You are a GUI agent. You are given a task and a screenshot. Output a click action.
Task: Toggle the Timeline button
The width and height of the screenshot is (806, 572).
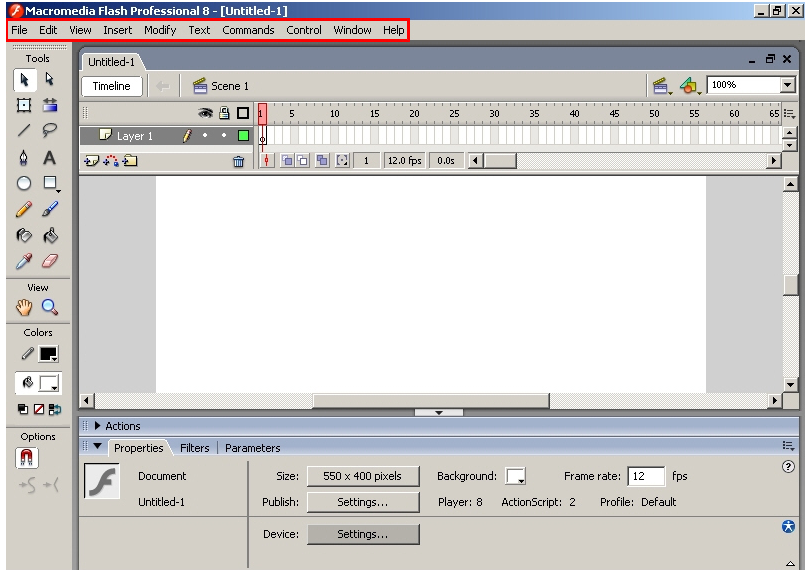112,86
